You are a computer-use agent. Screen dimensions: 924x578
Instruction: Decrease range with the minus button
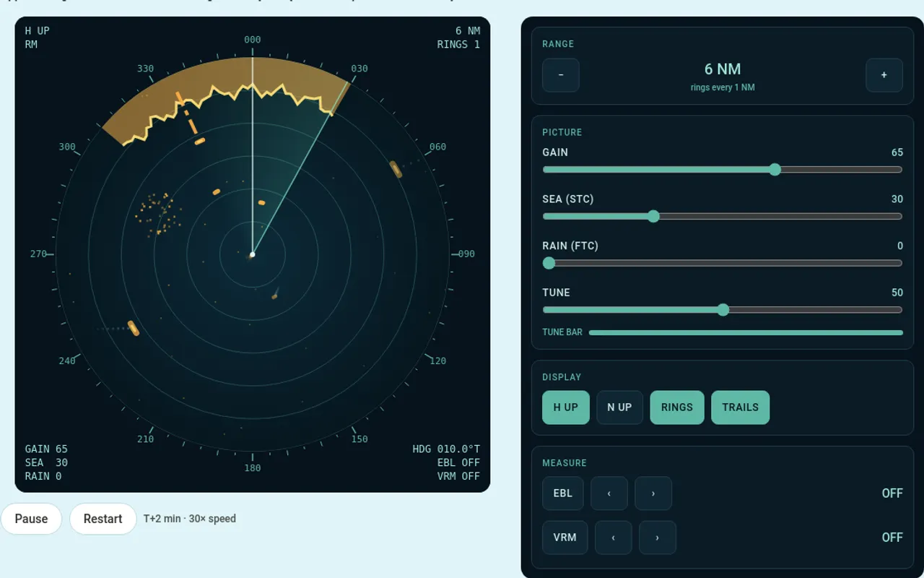click(x=561, y=75)
